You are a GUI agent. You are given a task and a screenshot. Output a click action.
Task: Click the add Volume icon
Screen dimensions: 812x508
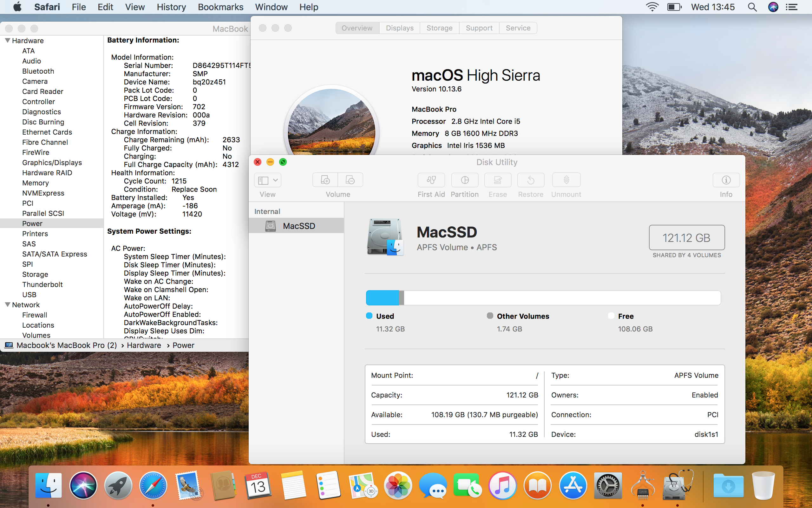point(325,180)
